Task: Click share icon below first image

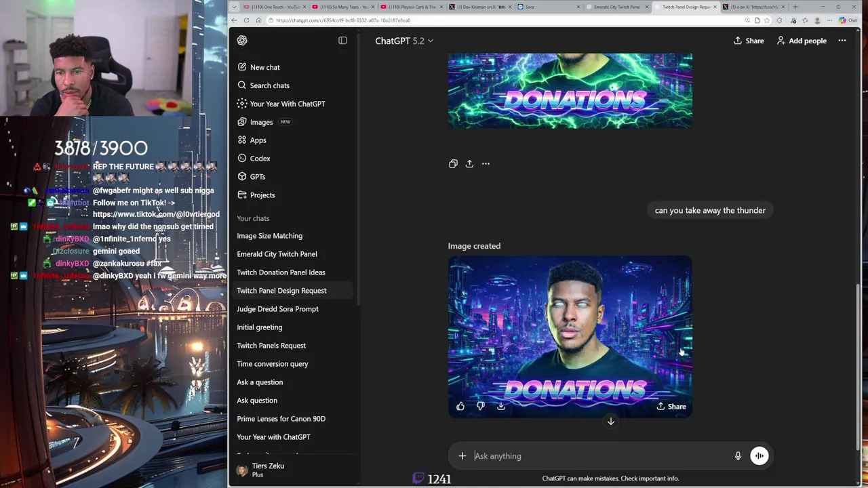Action: point(469,163)
